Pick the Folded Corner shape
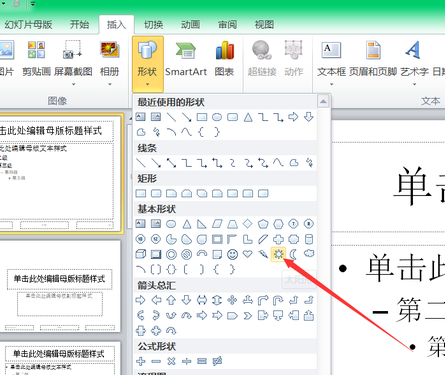Viewport: 445px width, 375px height. click(217, 254)
